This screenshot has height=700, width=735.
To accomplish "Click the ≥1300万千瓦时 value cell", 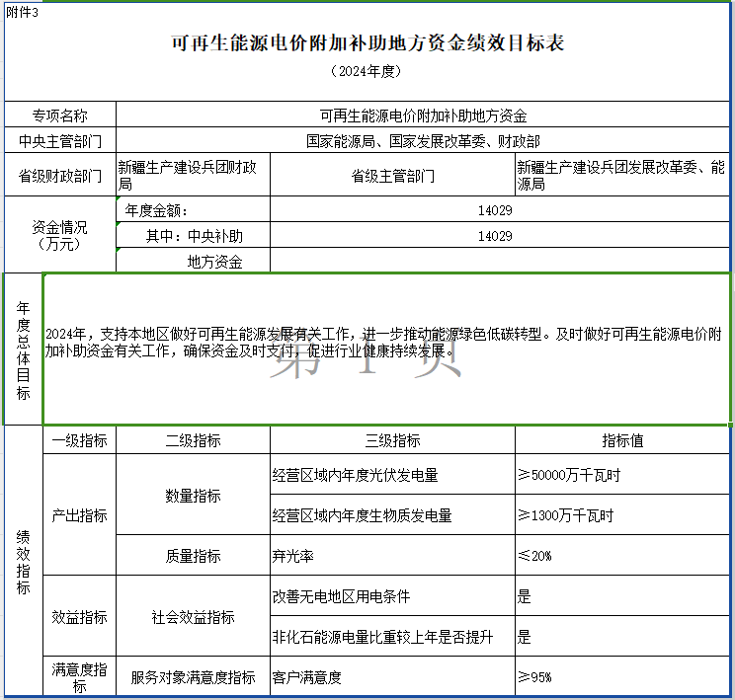I will click(x=622, y=515).
